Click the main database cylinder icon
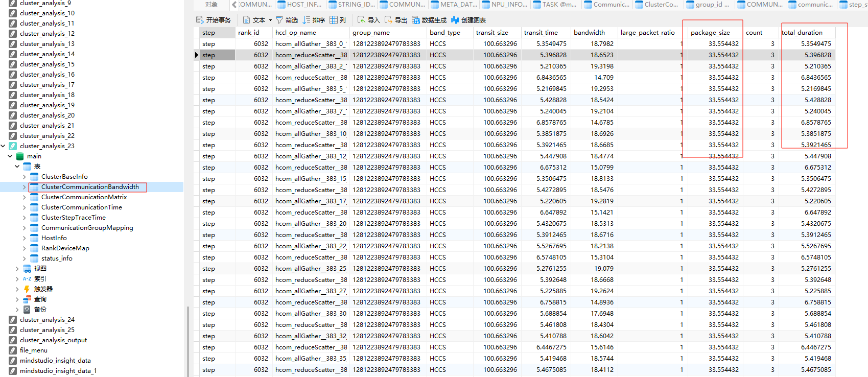The image size is (868, 377). [20, 156]
